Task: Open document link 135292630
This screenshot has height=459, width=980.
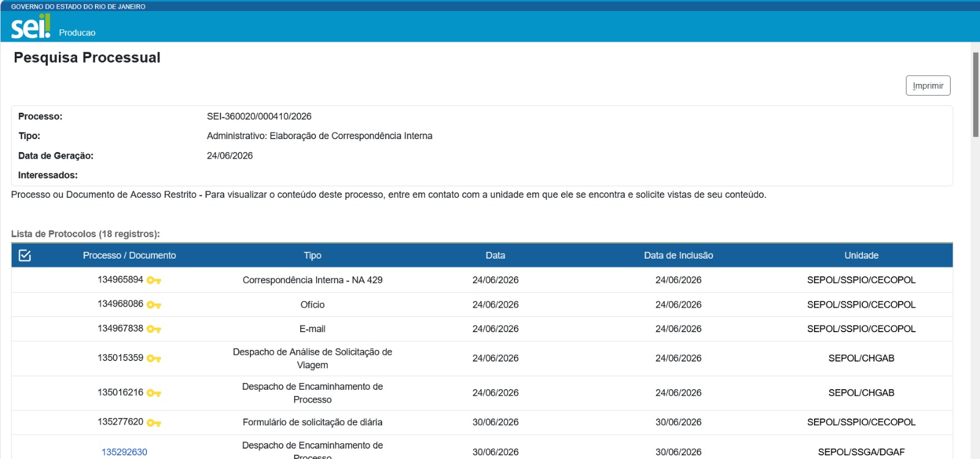Action: (x=124, y=452)
